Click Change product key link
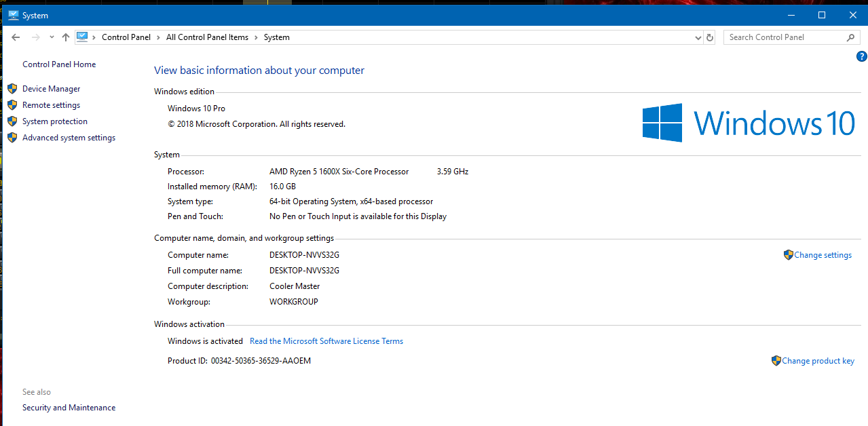The width and height of the screenshot is (868, 426). pos(818,361)
